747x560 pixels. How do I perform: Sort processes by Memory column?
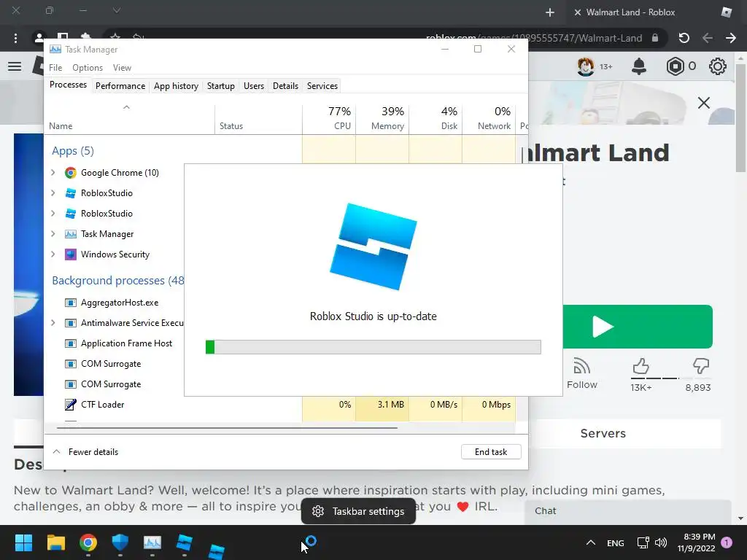pos(382,118)
